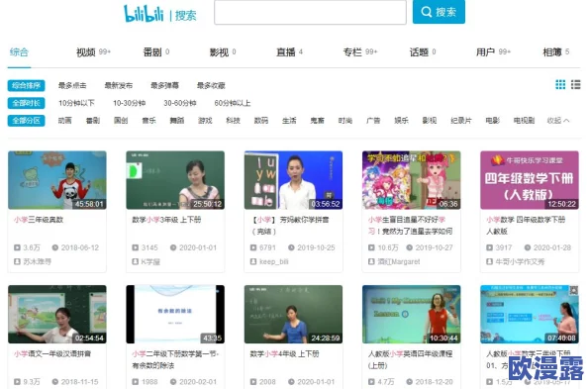Open the 25:50:12 math video thumbnail
The height and width of the screenshot is (389, 588).
tap(175, 180)
